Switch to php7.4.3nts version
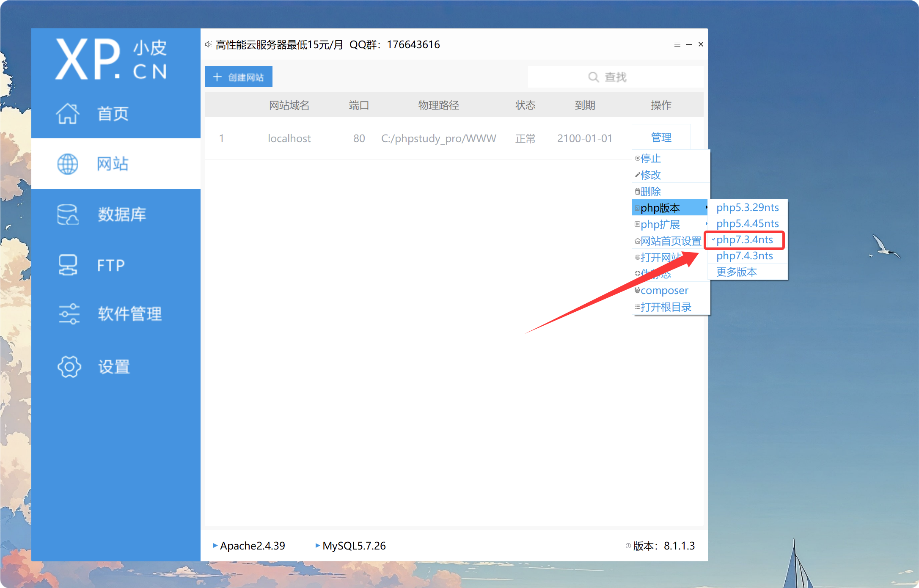 tap(744, 256)
